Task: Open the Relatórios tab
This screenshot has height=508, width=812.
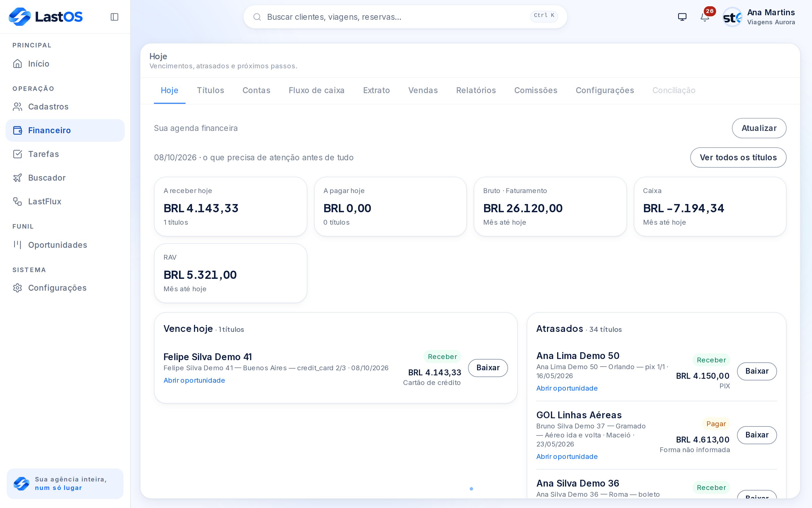Action: 476,90
